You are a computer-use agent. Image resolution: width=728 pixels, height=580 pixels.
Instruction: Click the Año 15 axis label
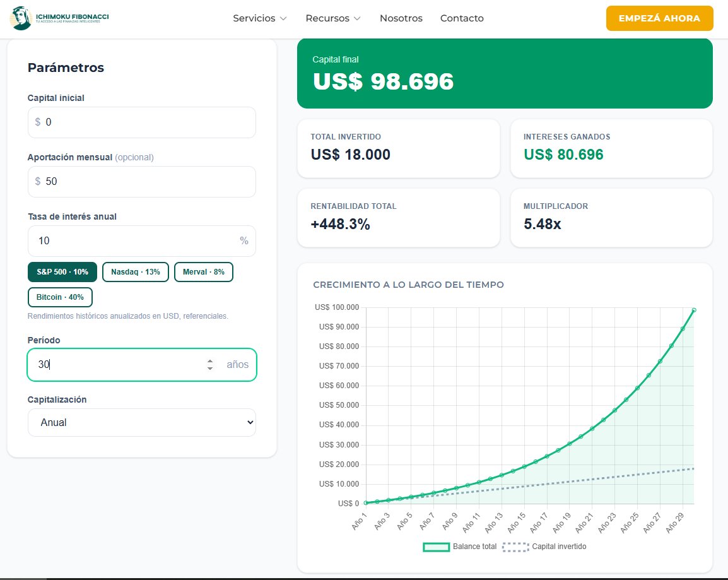click(516, 523)
